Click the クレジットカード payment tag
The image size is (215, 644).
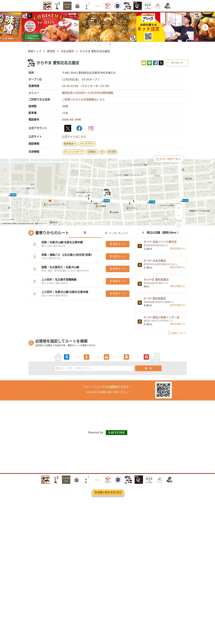tap(73, 152)
